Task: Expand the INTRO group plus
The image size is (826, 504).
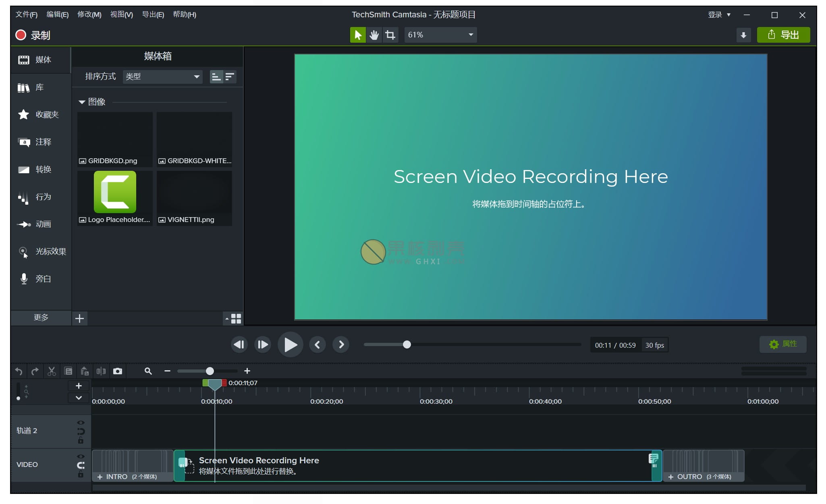Action: click(100, 477)
